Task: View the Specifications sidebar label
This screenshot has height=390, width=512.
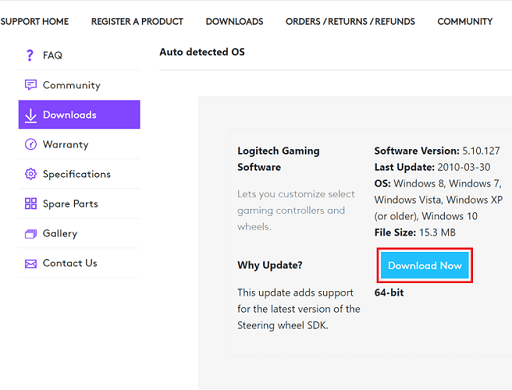Action: pyautogui.click(x=77, y=174)
